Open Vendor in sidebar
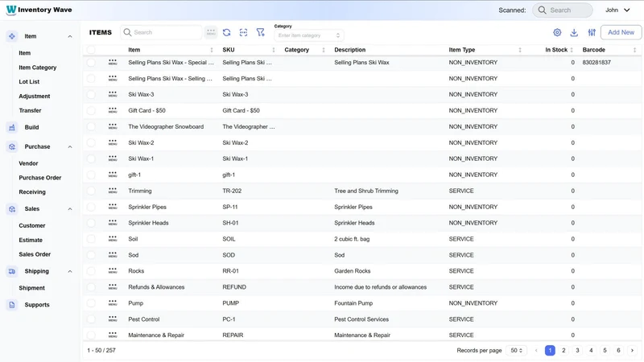 [x=28, y=163]
